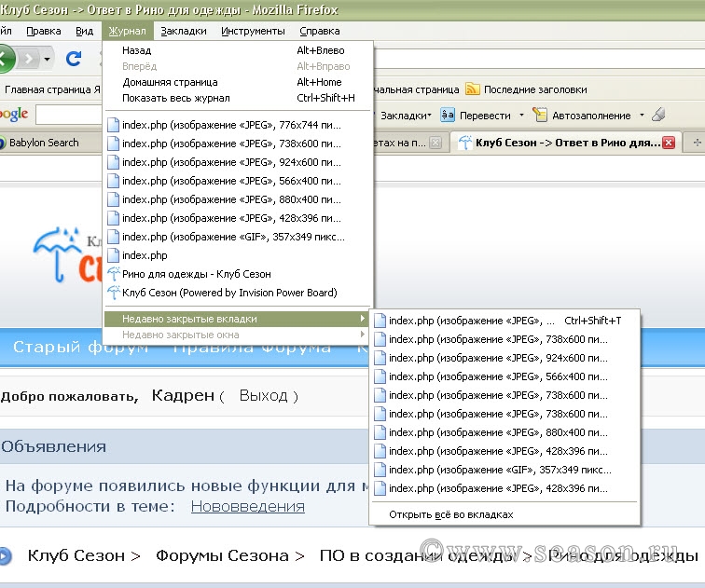This screenshot has height=588, width=705.
Task: Click the highlighter pen icon in Google toolbar
Action: pos(658,115)
